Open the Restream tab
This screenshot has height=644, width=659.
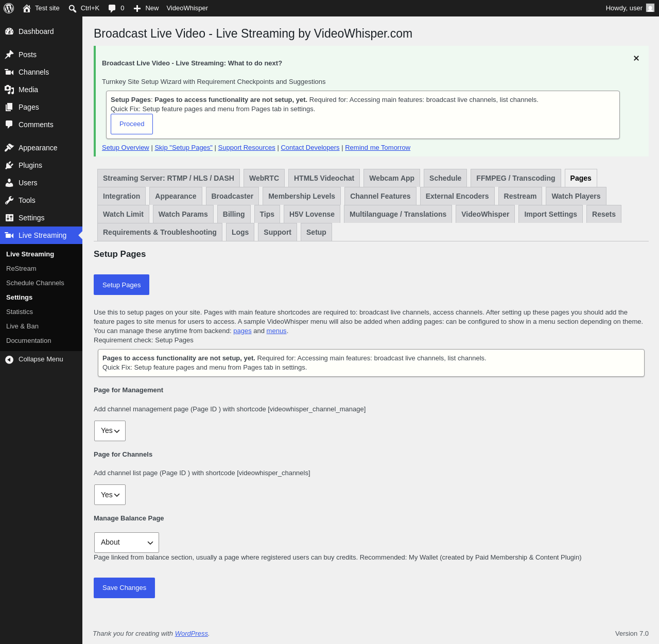520,196
